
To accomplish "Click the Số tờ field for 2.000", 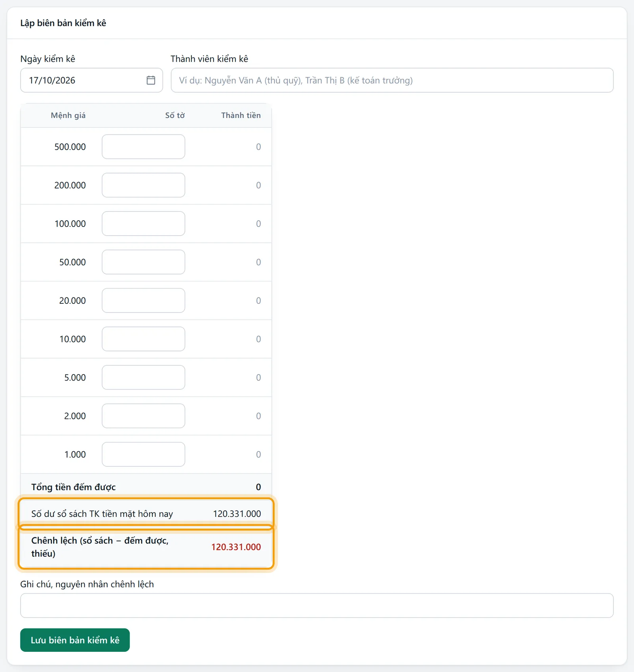I will (143, 415).
